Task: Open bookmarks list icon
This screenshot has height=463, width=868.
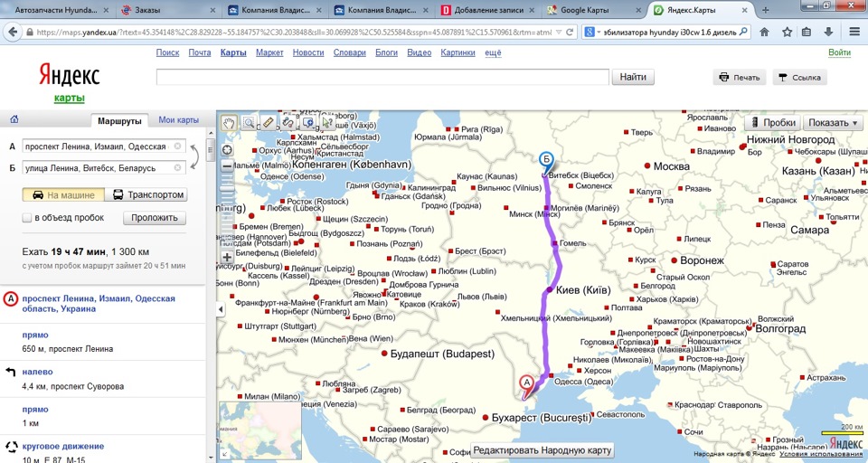Action: click(x=807, y=33)
